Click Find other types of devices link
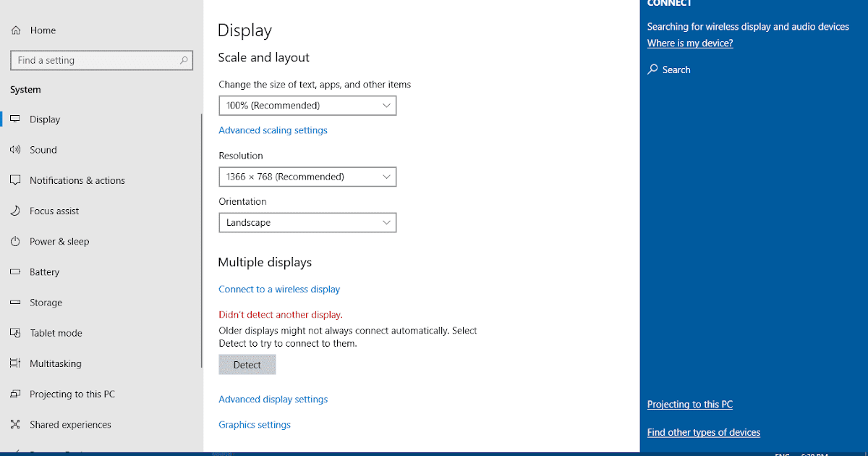Image resolution: width=868 pixels, height=456 pixels. [x=704, y=433]
